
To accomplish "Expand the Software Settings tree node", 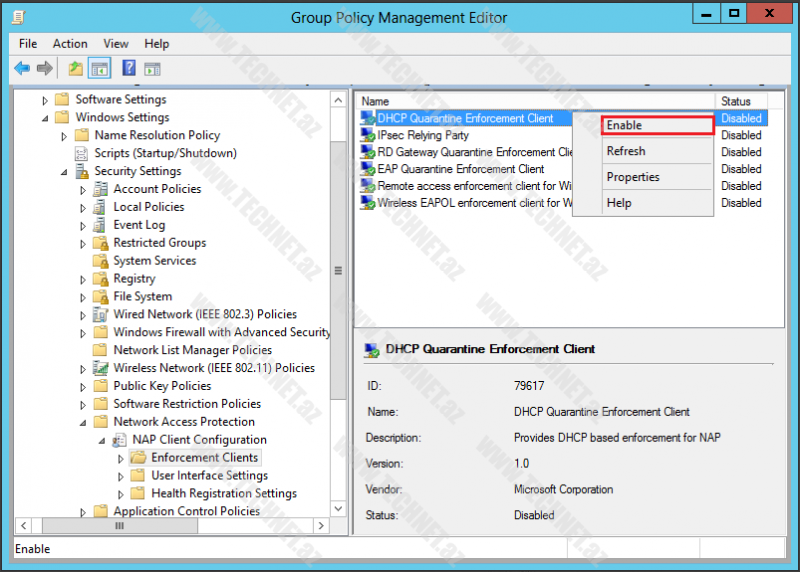I will click(45, 100).
